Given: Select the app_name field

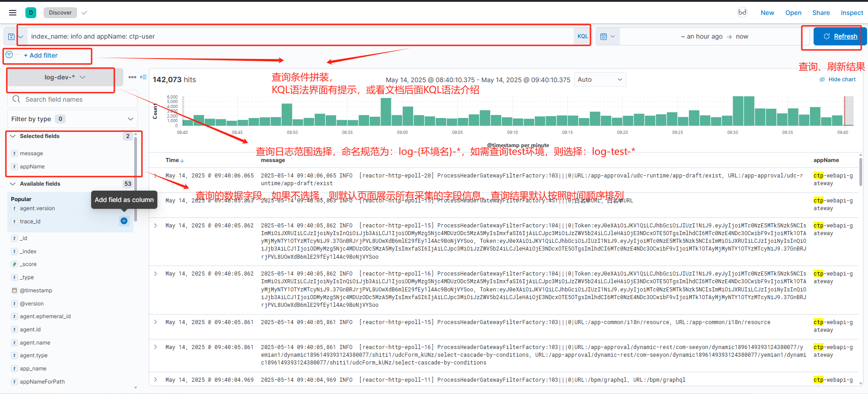Looking at the screenshot, I should click(33, 369).
